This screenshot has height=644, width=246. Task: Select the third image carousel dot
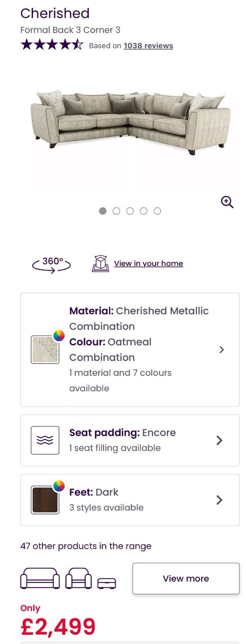click(130, 211)
